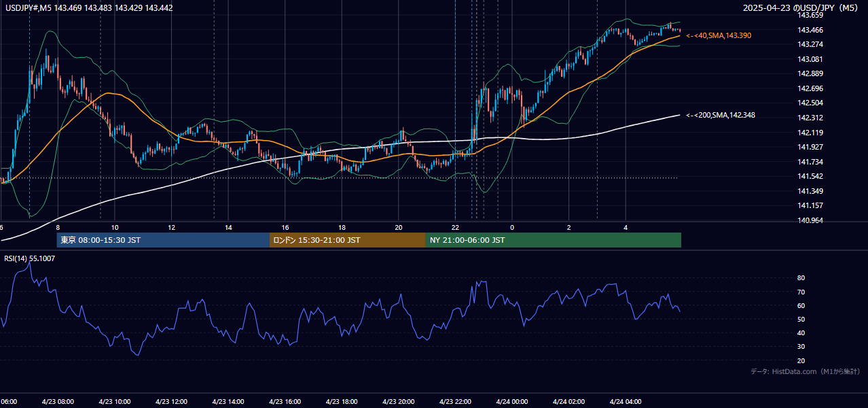
Task: Click RSI scale value 50
Action: (x=801, y=319)
